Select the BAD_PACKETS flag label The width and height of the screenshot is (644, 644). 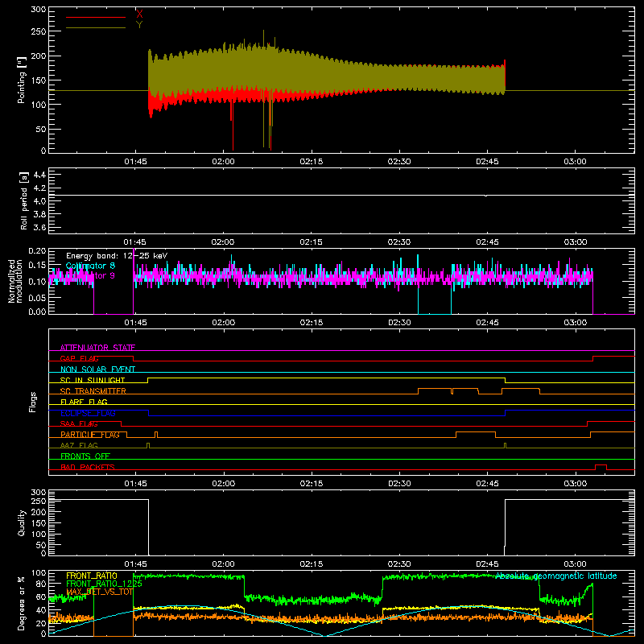[x=88, y=467]
